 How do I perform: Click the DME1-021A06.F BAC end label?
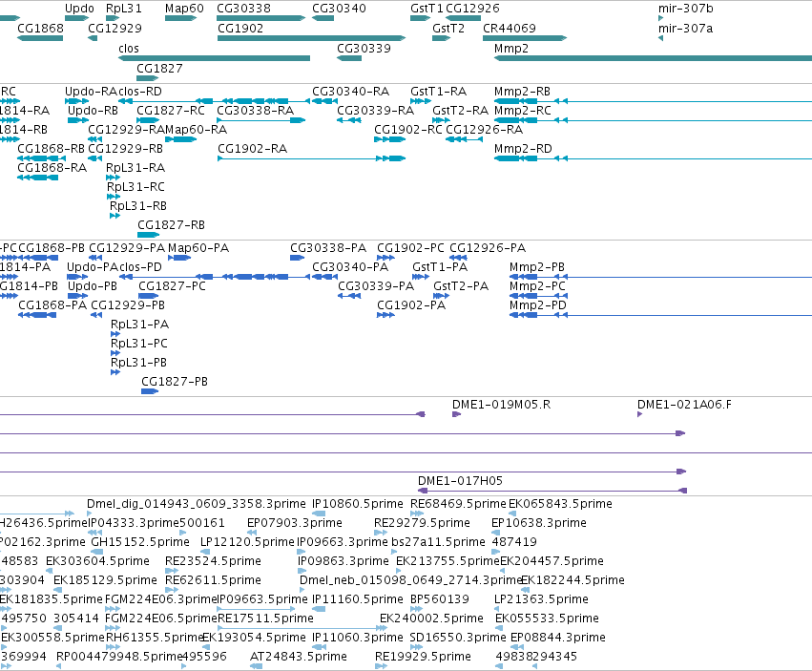pyautogui.click(x=684, y=404)
